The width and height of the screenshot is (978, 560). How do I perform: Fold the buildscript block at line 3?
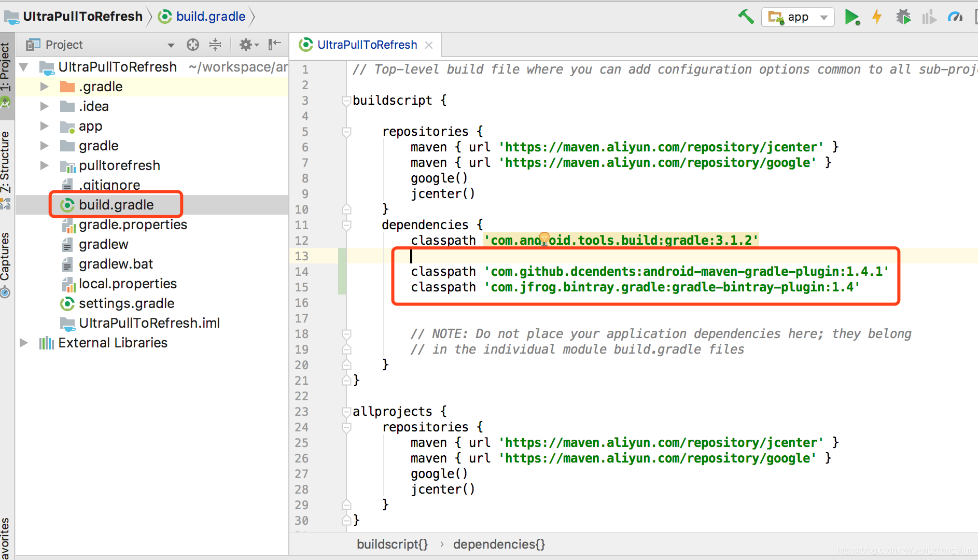pyautogui.click(x=346, y=101)
